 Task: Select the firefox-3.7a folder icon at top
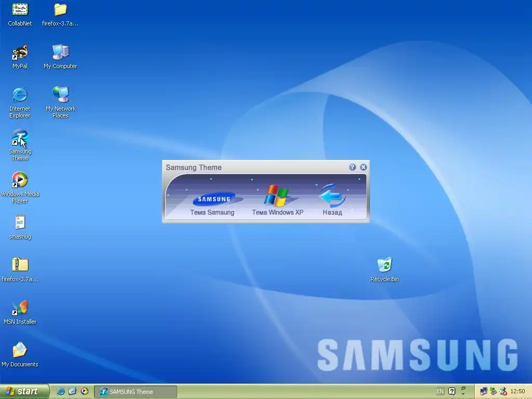click(x=60, y=15)
